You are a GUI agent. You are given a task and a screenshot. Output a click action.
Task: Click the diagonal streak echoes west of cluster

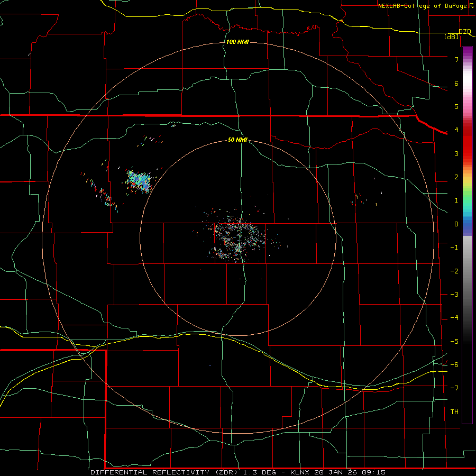click(99, 192)
